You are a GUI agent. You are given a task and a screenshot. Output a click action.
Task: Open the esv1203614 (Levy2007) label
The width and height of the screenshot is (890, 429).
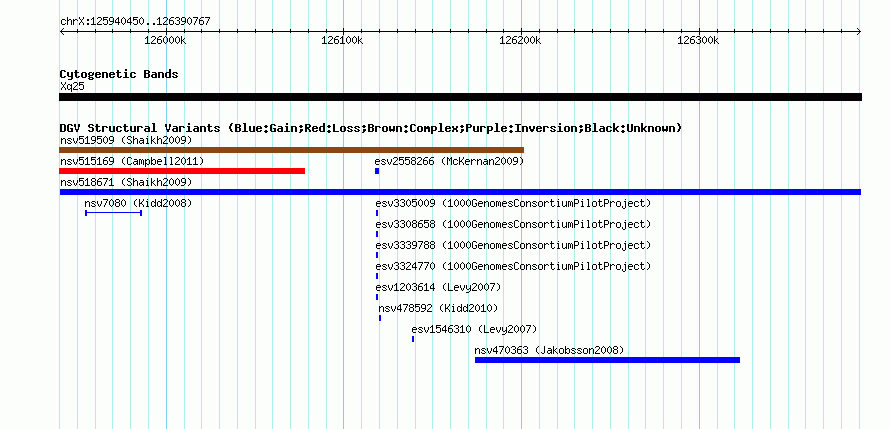[438, 287]
